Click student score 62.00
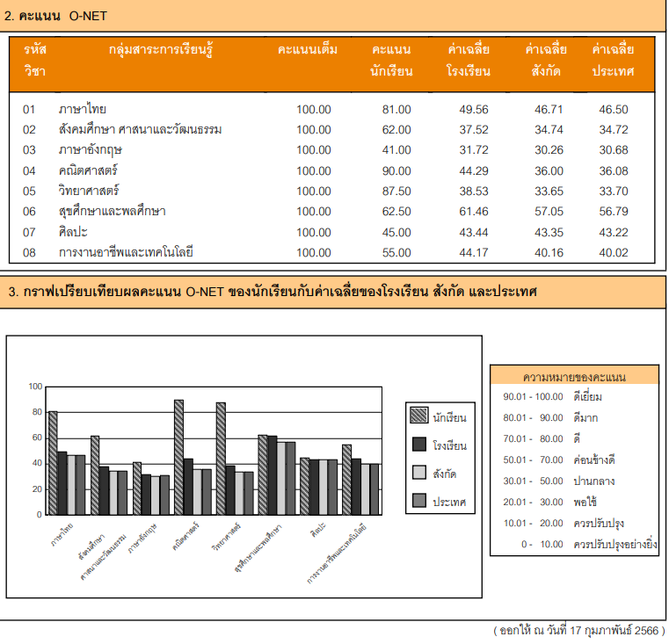The width and height of the screenshot is (669, 644). (x=396, y=130)
